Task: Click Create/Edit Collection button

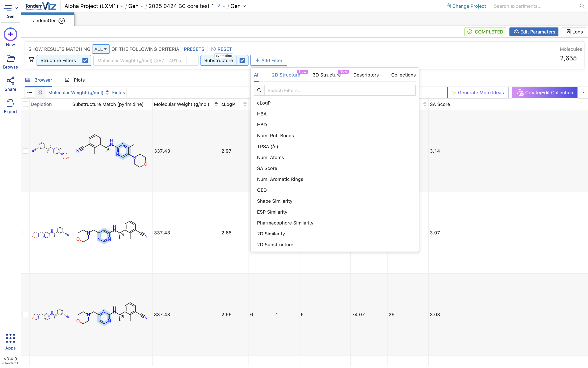Action: point(544,92)
